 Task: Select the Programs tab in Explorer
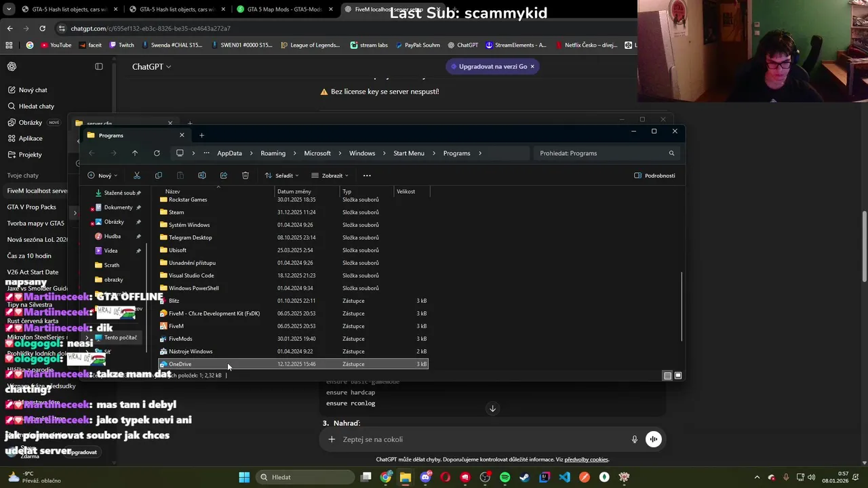(x=136, y=135)
